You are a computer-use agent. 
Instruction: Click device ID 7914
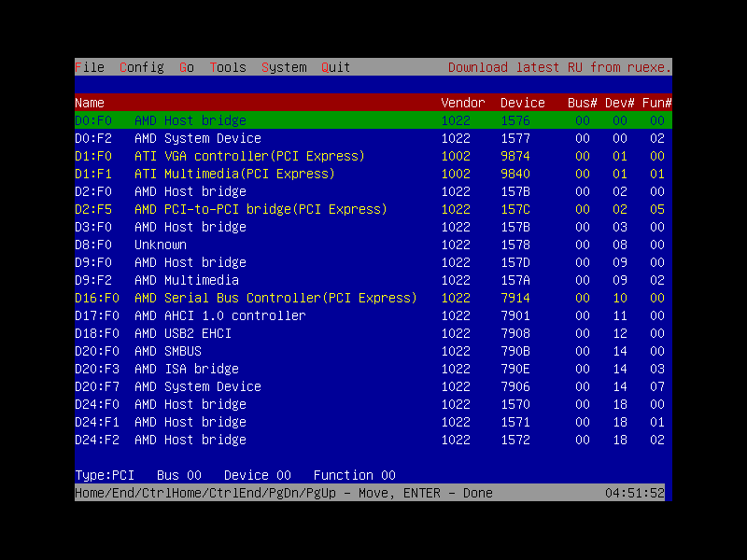(x=515, y=298)
